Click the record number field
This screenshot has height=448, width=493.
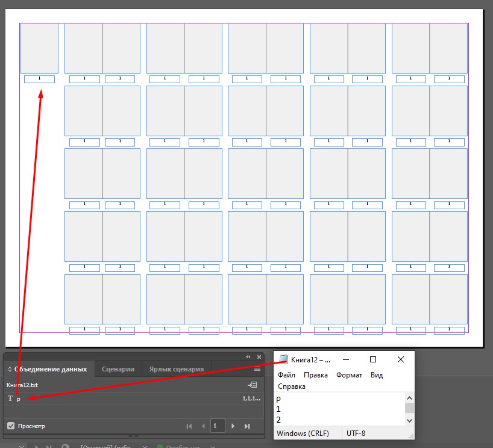click(218, 426)
